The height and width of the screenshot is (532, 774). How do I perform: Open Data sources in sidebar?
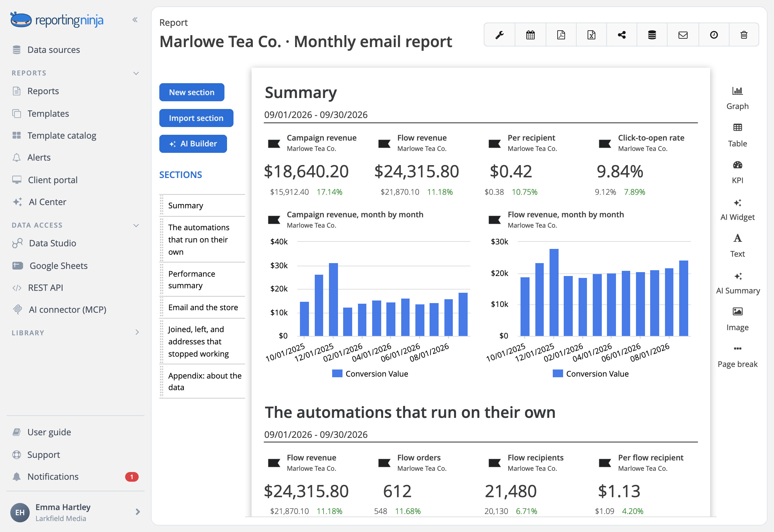(x=46, y=50)
